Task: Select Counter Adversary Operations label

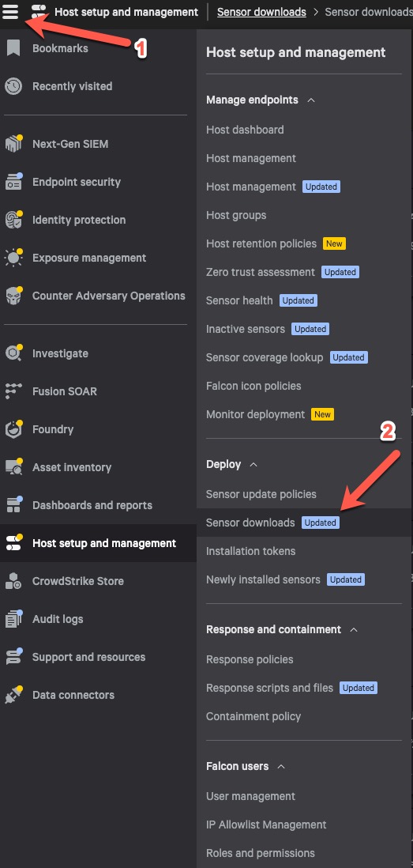Action: [x=109, y=296]
